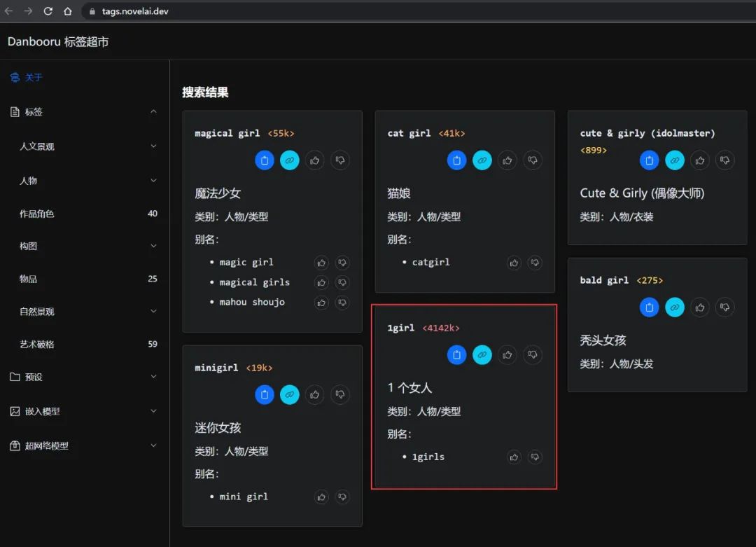Downvote the alias magical girls
The image size is (756, 547).
(342, 283)
